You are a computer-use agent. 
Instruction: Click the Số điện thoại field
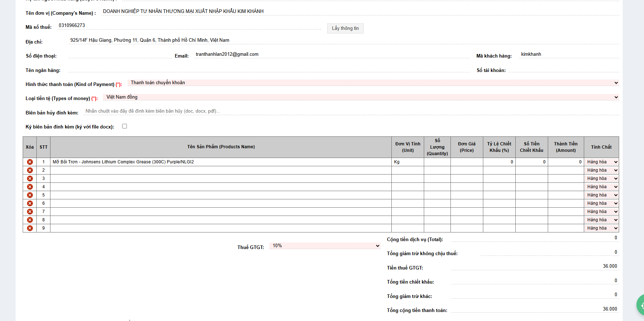tap(120, 54)
